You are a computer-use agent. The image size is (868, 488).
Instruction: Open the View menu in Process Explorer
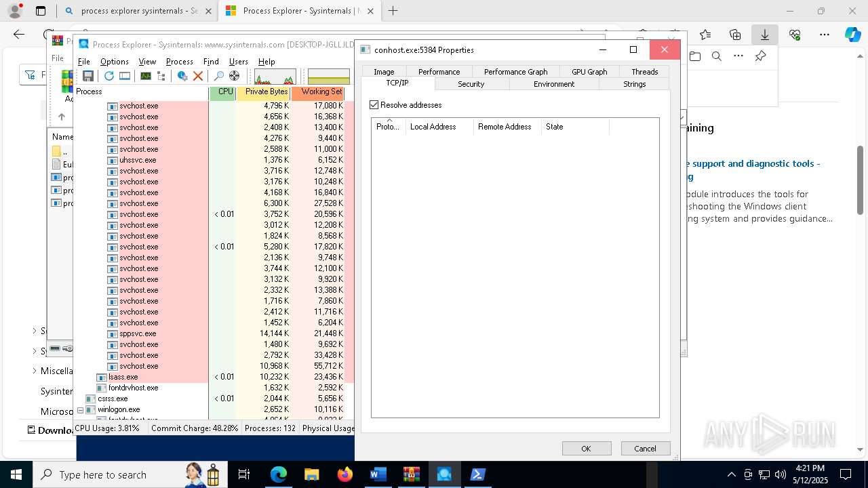pos(147,62)
